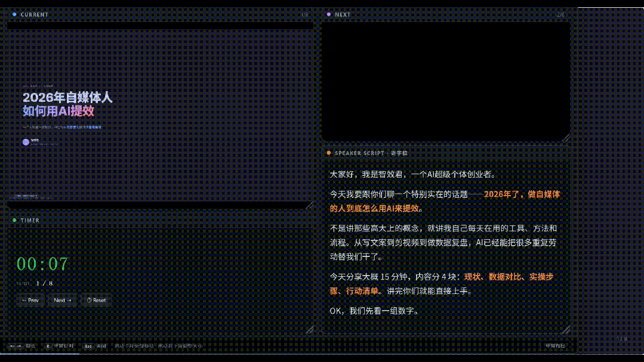Click the current slide preview thumbnail
This screenshot has width=644, height=362.
point(160,115)
